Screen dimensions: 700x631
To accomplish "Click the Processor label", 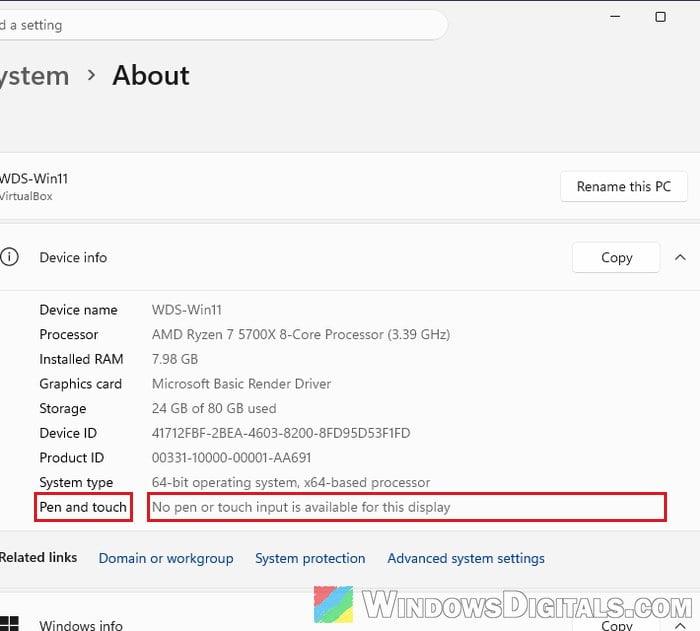I will pos(69,334).
